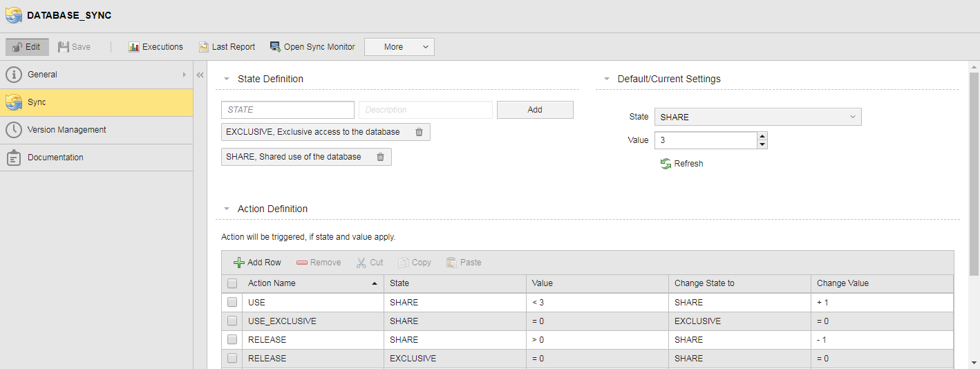
Task: Delete the EXCLUSIVE state with trash icon
Action: tap(419, 132)
